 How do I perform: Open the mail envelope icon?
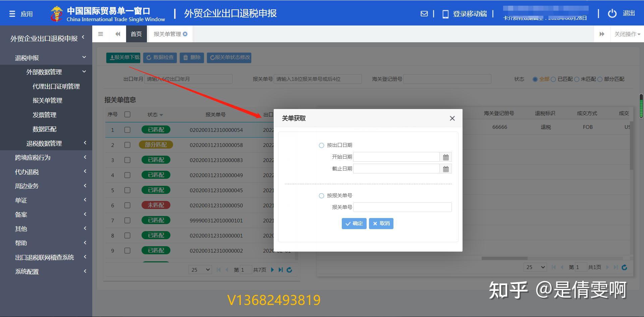[424, 14]
